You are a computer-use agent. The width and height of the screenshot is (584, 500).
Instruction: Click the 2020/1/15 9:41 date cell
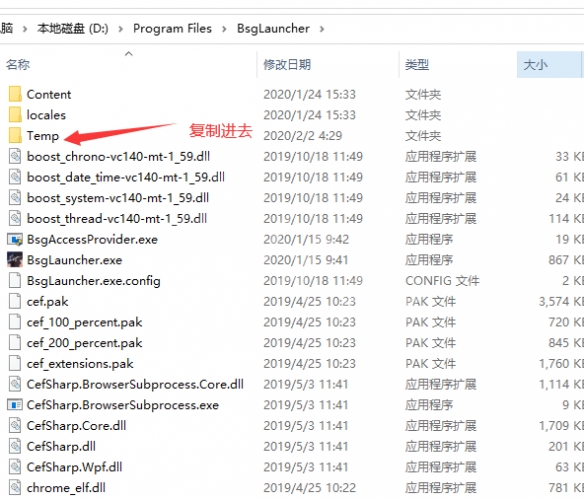point(306,260)
